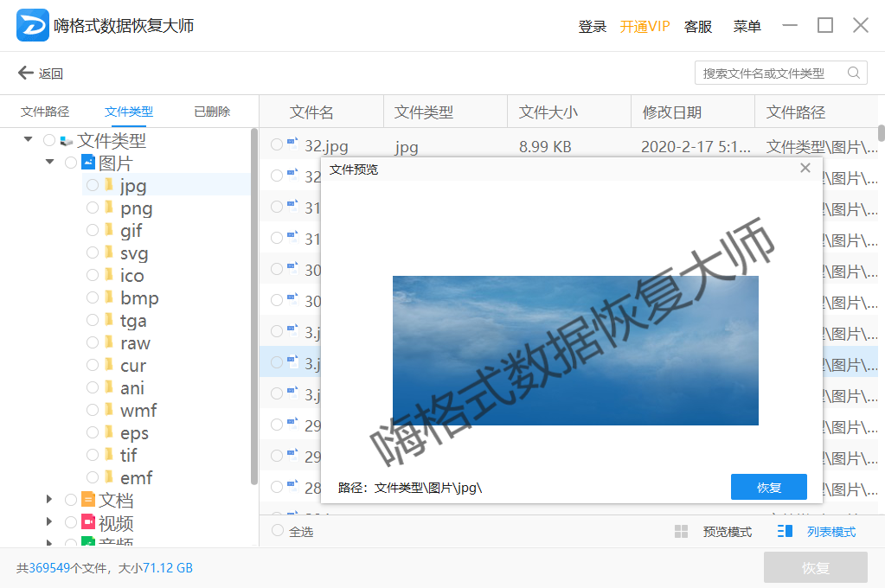Image resolution: width=885 pixels, height=588 pixels.
Task: Click the png folder icon
Action: click(110, 208)
